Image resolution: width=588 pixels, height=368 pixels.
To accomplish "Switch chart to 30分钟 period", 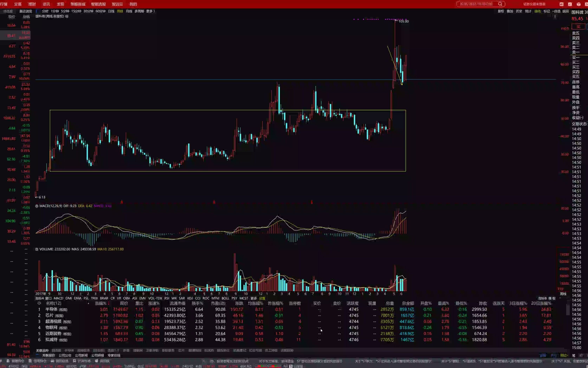I will click(88, 11).
